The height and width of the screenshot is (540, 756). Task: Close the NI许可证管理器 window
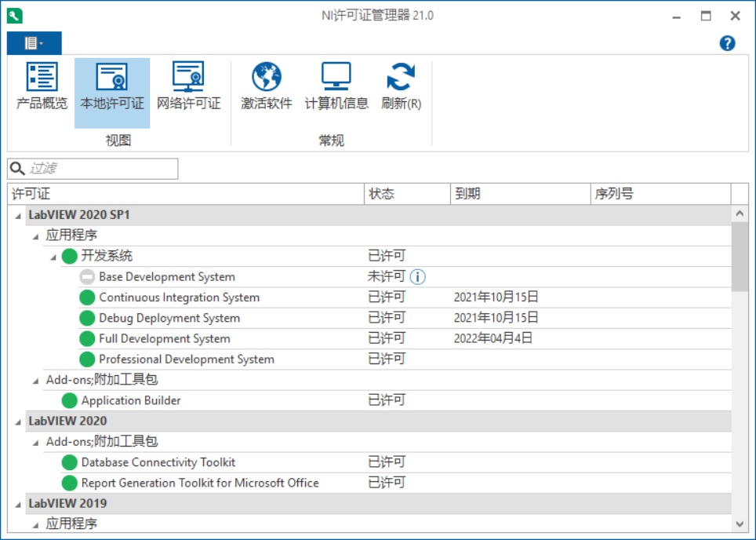(736, 16)
